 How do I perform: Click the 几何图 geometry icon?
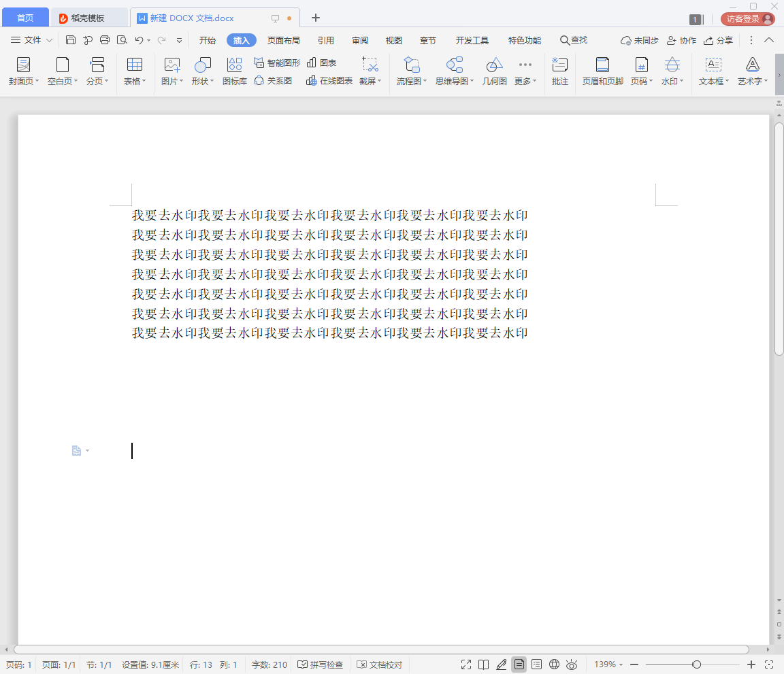pyautogui.click(x=494, y=71)
